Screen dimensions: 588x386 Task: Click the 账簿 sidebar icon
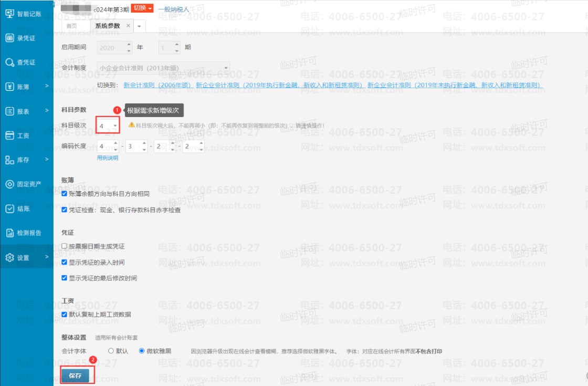coord(10,87)
